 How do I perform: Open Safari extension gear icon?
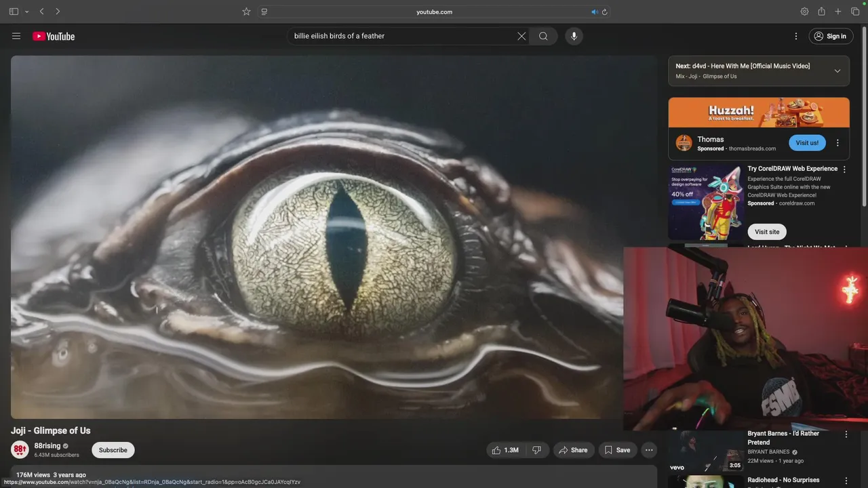click(x=804, y=12)
